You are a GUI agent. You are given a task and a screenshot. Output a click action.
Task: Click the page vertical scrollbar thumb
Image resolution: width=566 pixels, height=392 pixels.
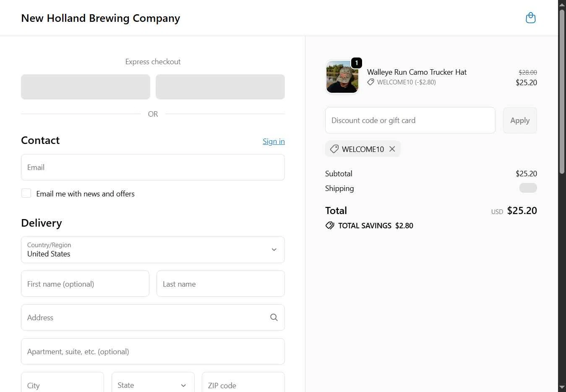tap(562, 91)
